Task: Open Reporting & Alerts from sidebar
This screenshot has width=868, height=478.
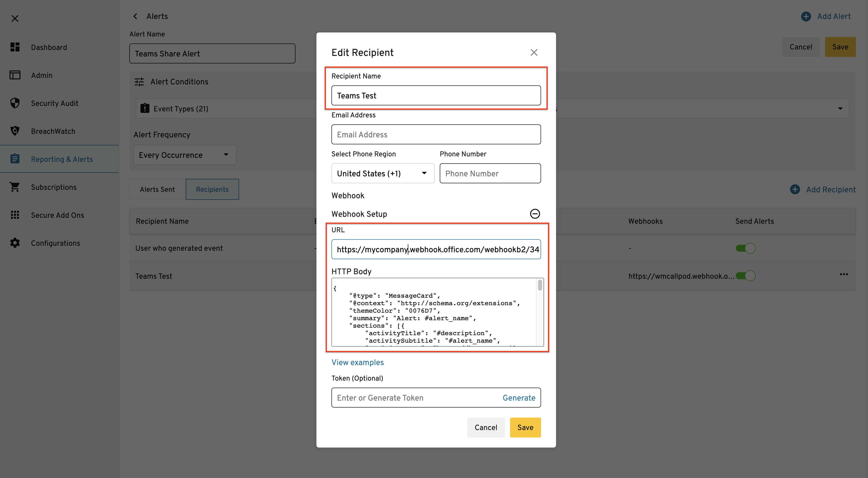Action: (x=62, y=159)
